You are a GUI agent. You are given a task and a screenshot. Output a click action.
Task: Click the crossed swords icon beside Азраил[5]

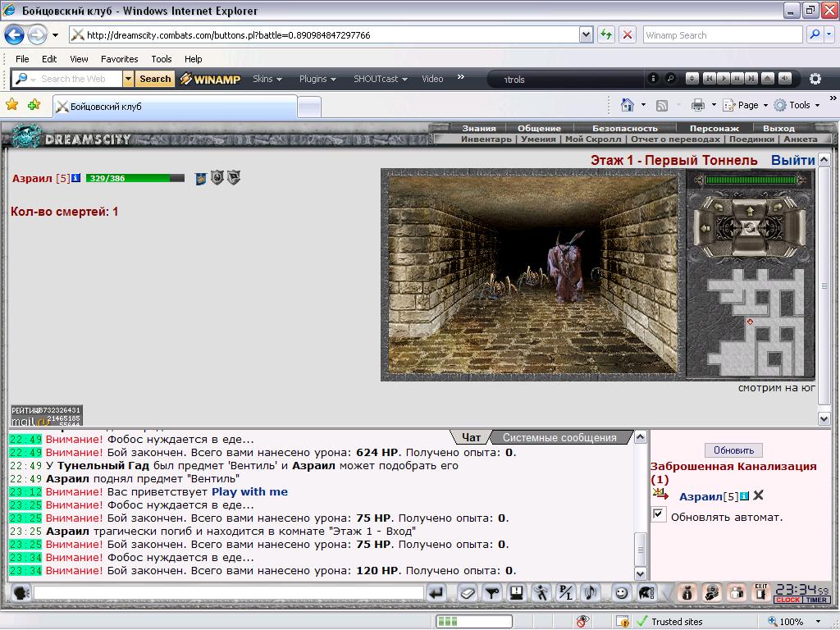pos(758,495)
